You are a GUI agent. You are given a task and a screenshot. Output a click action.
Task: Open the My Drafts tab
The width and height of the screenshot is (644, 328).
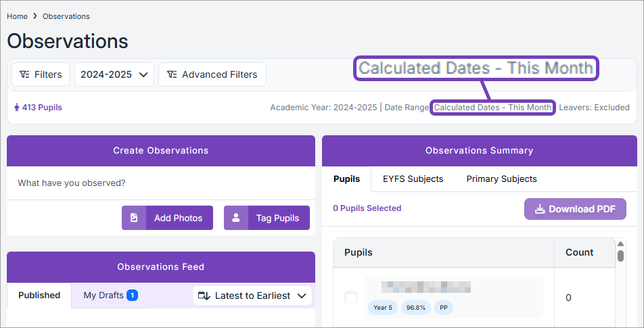(110, 296)
